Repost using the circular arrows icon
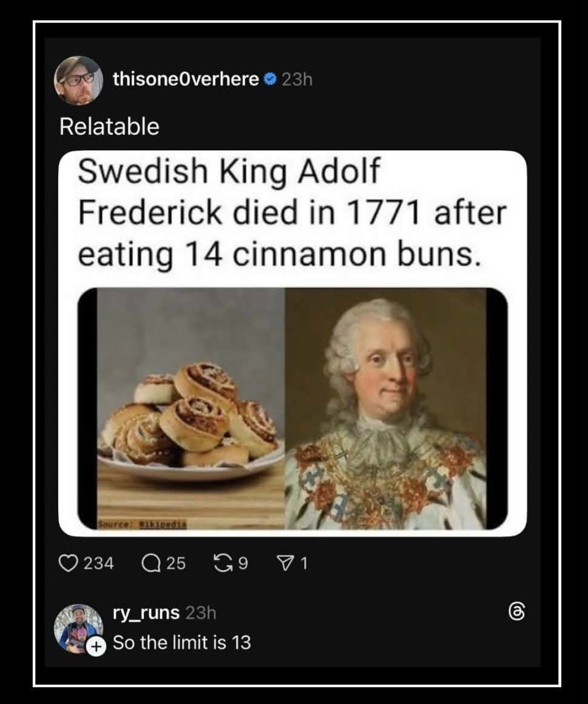The width and height of the screenshot is (588, 704). (x=222, y=564)
